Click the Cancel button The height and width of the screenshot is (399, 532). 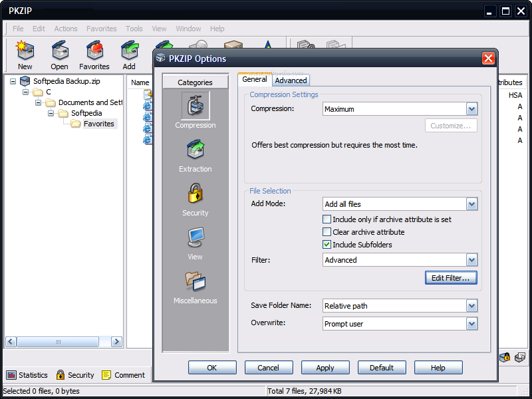[269, 368]
